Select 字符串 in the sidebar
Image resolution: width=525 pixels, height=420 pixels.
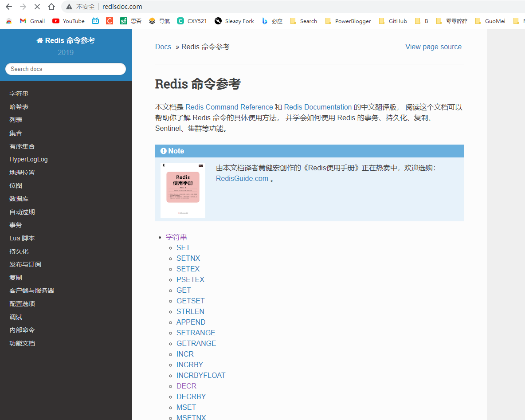19,94
